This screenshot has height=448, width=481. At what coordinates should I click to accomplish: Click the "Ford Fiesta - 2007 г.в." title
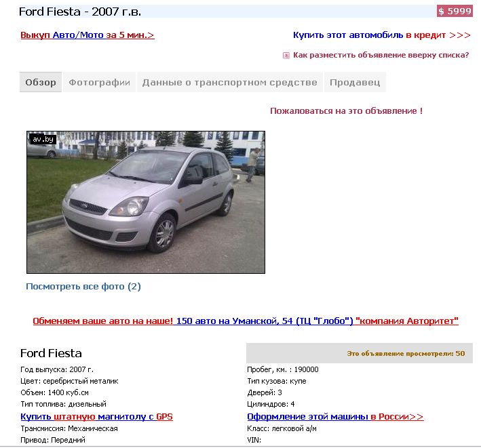click(x=80, y=12)
